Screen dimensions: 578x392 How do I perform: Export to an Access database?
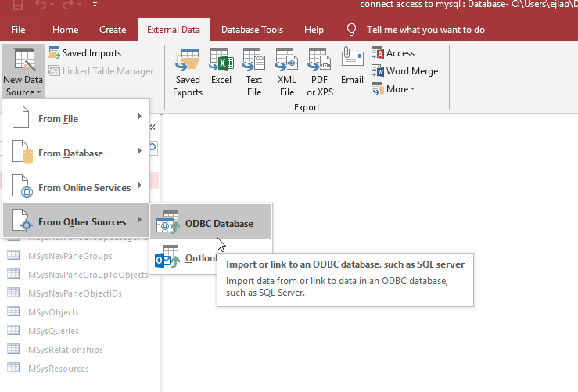[x=393, y=52]
